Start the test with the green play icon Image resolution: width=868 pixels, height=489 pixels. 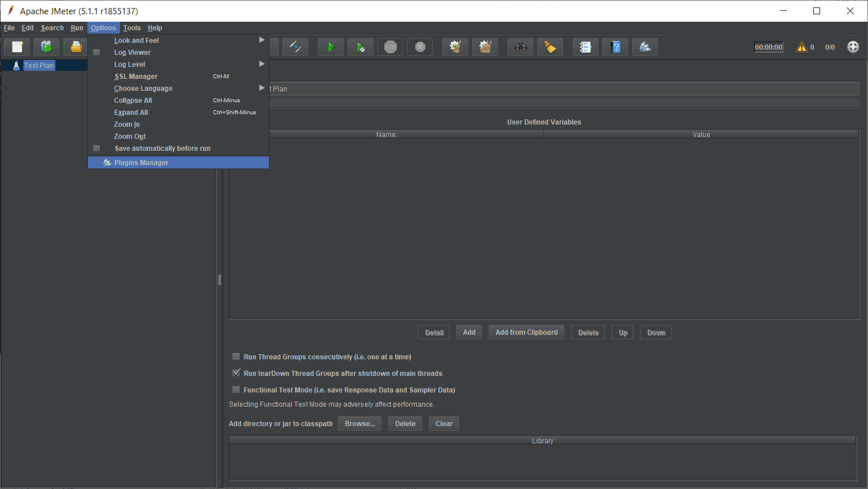coord(331,47)
